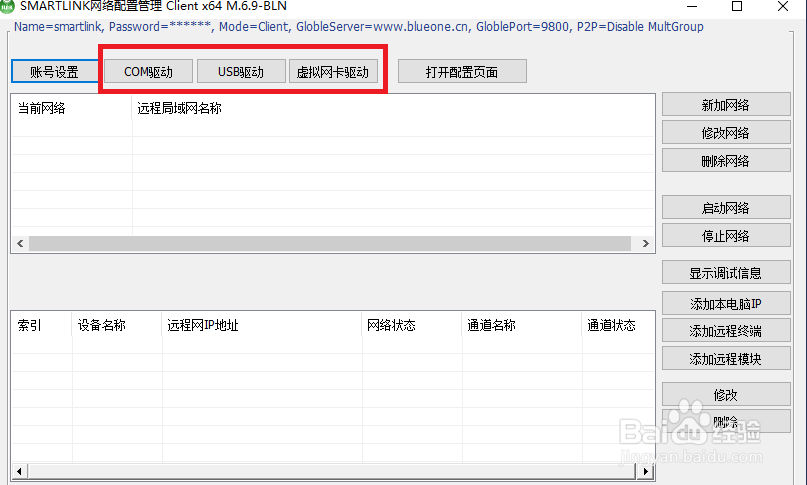Click 添加本电脑IP button

(x=726, y=303)
